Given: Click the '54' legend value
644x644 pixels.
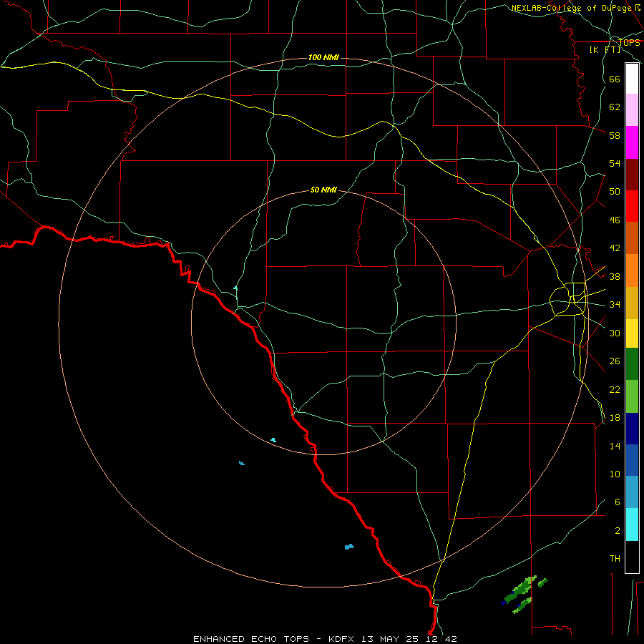Looking at the screenshot, I should 615,163.
